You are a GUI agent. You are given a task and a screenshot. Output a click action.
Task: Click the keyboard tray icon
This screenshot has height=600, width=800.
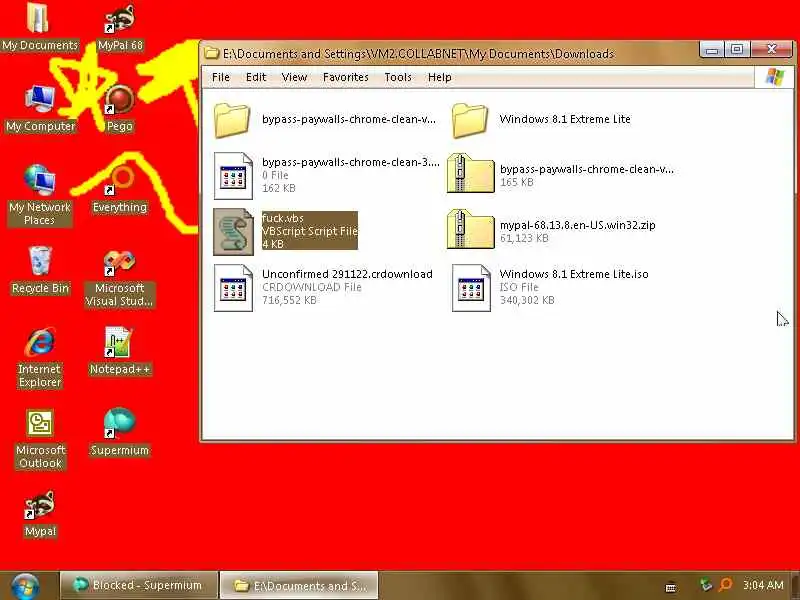point(671,587)
